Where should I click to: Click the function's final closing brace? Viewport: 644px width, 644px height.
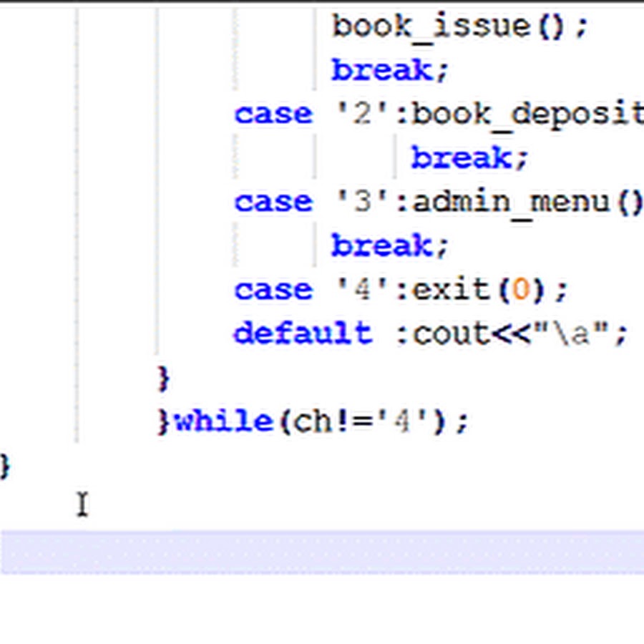pos(5,467)
